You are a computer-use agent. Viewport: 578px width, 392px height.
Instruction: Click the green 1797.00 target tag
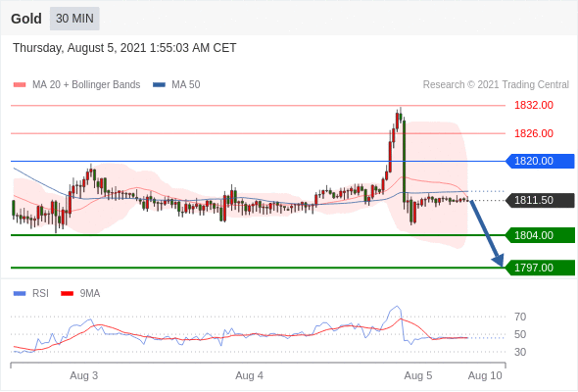(x=540, y=268)
